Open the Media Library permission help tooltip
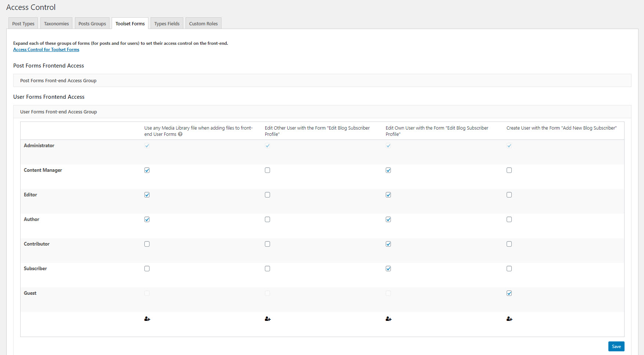Image resolution: width=644 pixels, height=355 pixels. pyautogui.click(x=180, y=134)
